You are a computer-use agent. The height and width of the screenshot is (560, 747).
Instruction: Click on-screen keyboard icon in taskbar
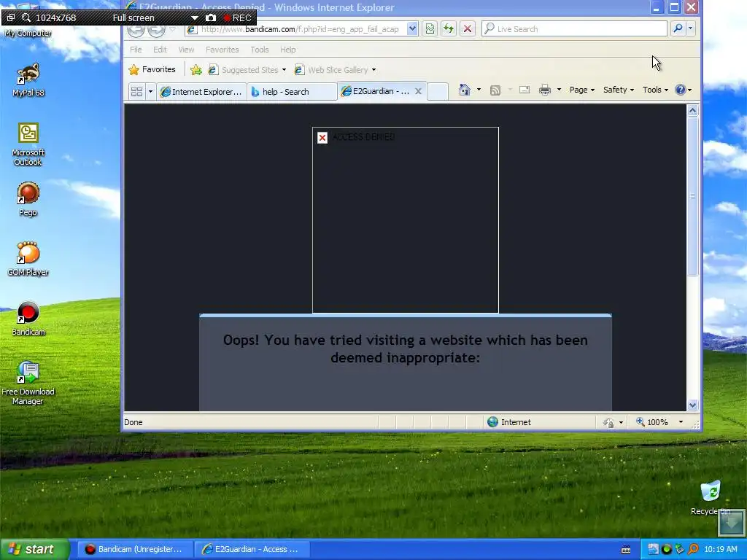point(626,550)
